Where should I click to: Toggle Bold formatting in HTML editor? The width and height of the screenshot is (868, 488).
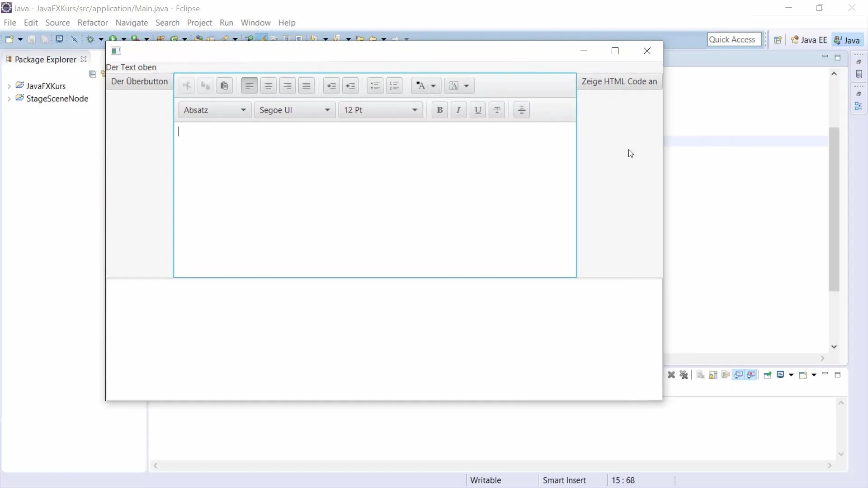coord(439,110)
